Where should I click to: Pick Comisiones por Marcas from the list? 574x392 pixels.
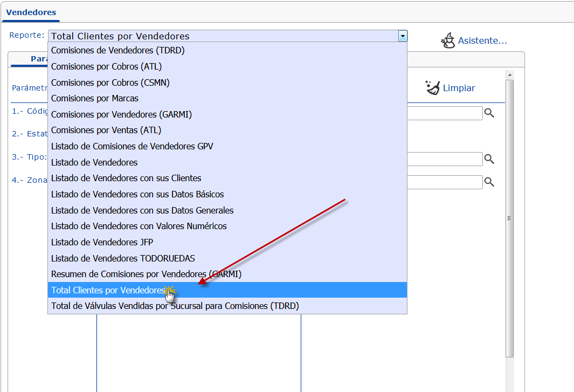click(x=94, y=99)
